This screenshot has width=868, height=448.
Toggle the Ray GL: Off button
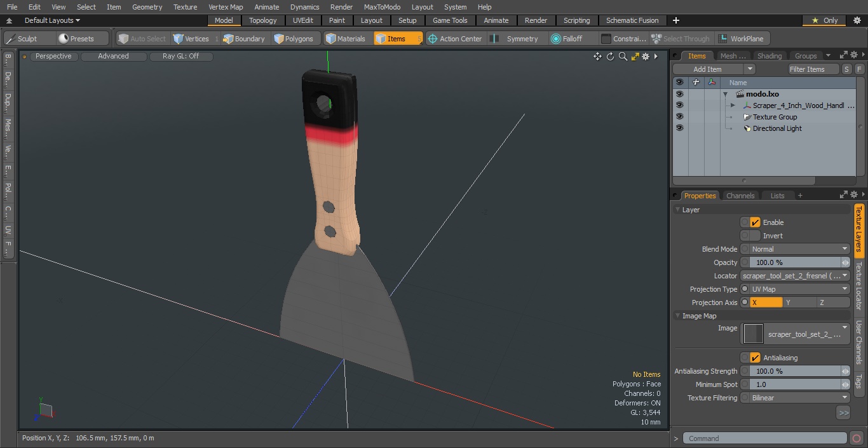180,56
